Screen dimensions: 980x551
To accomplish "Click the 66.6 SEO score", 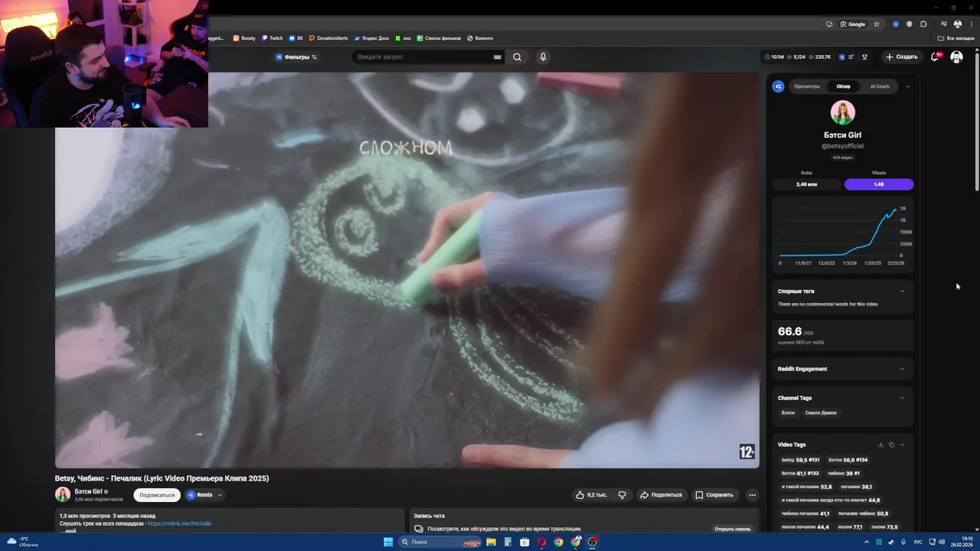I will [789, 331].
